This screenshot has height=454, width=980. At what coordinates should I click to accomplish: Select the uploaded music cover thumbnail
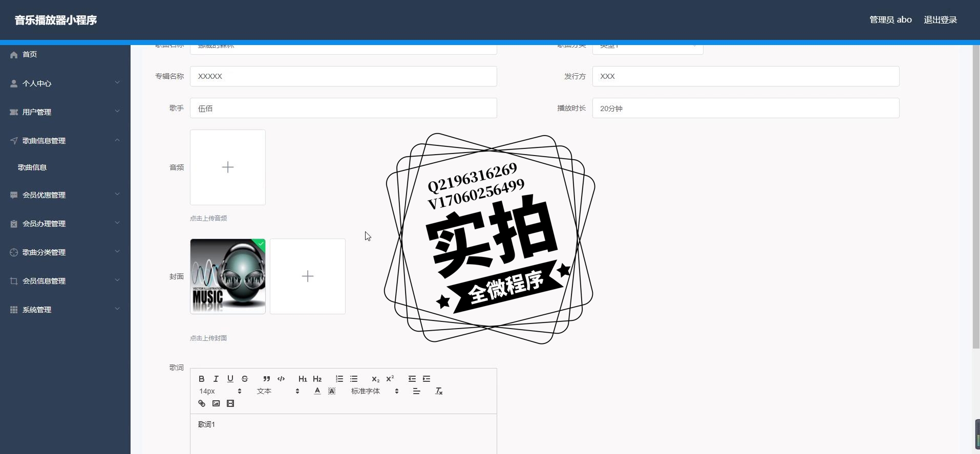pos(228,276)
